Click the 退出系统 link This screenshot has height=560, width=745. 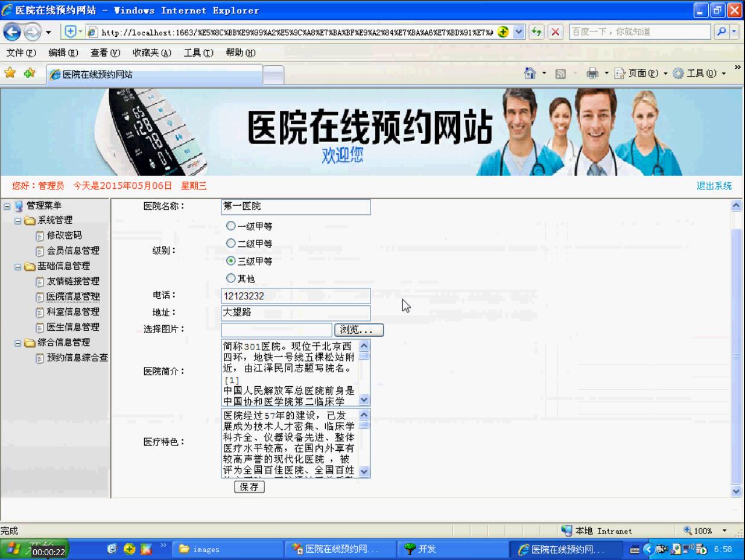click(x=714, y=186)
